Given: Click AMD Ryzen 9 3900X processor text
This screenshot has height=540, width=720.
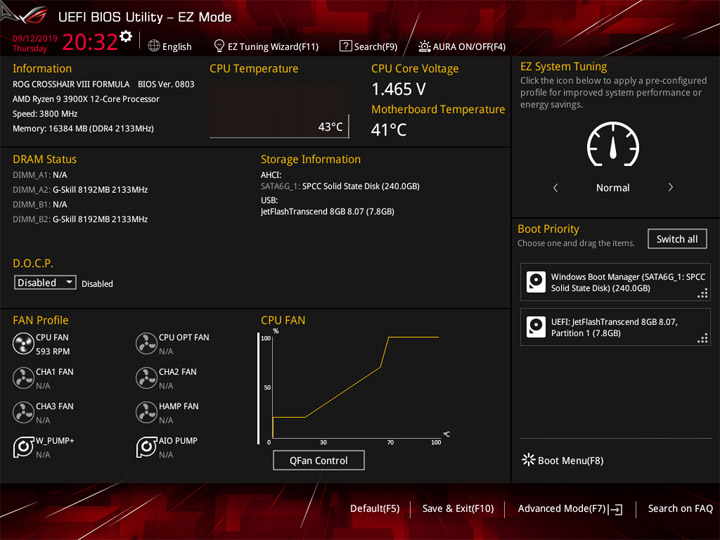Looking at the screenshot, I should pyautogui.click(x=86, y=99).
